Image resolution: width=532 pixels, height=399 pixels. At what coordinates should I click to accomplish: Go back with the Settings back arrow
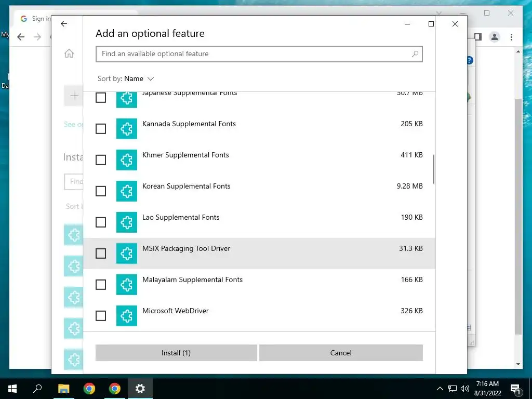point(64,24)
